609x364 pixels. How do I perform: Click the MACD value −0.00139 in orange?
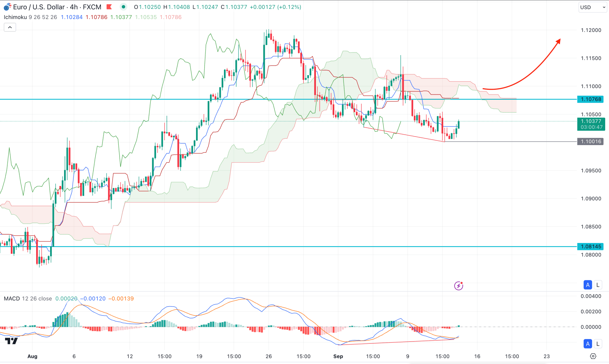click(121, 298)
